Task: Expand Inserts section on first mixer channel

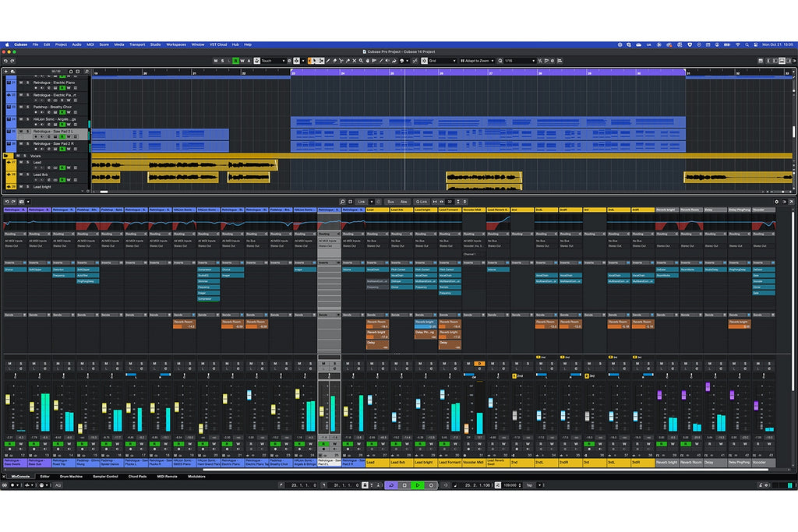Action: pyautogui.click(x=14, y=263)
